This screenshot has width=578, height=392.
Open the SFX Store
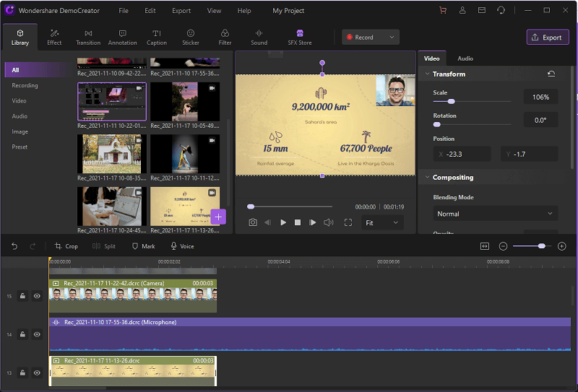tap(300, 37)
